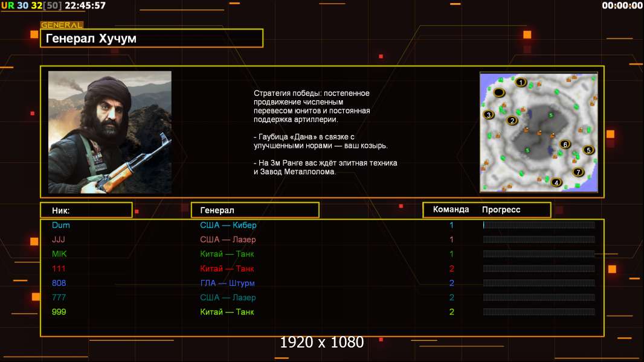This screenshot has width=644, height=362.
Task: Click team number 1 in JJJ row
Action: (451, 240)
